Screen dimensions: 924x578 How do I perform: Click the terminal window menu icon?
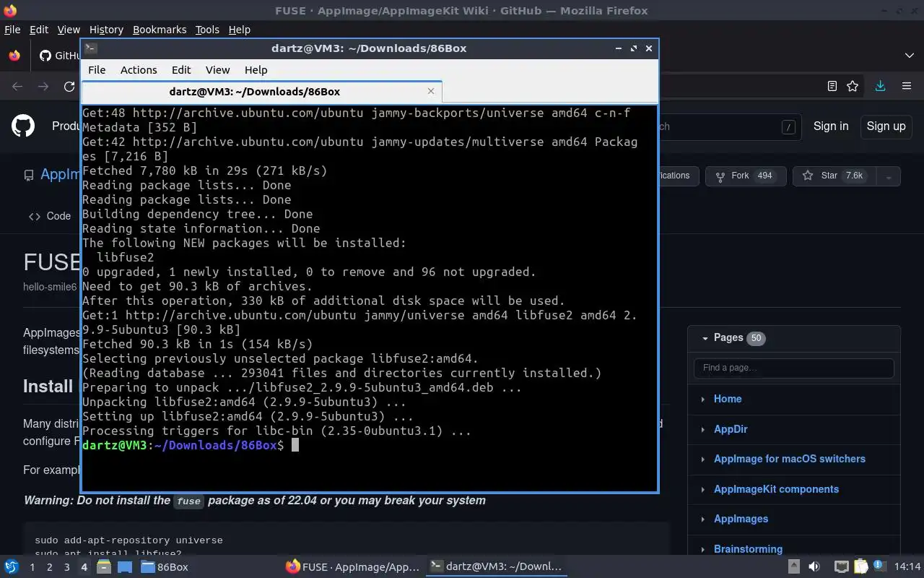click(x=91, y=48)
